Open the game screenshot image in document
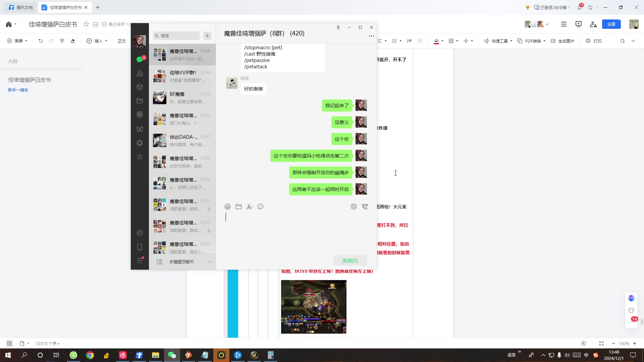 [314, 307]
